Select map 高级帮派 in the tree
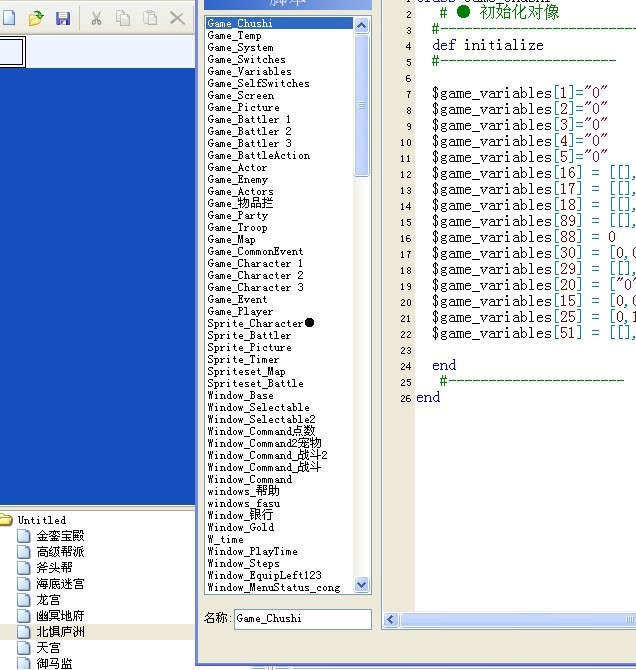The height and width of the screenshot is (670, 636). (60, 552)
